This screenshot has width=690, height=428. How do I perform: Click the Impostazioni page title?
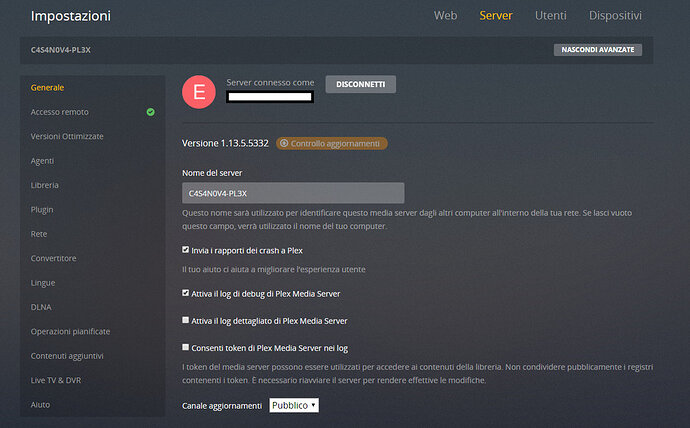click(71, 16)
